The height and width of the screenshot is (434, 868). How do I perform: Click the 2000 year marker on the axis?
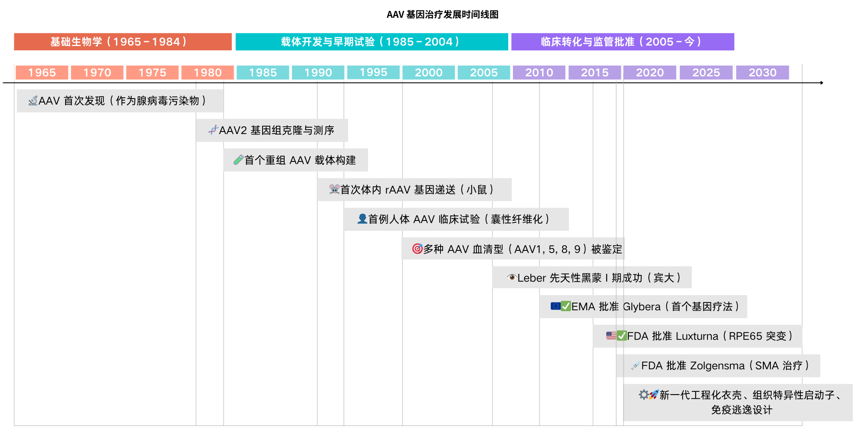pos(428,72)
